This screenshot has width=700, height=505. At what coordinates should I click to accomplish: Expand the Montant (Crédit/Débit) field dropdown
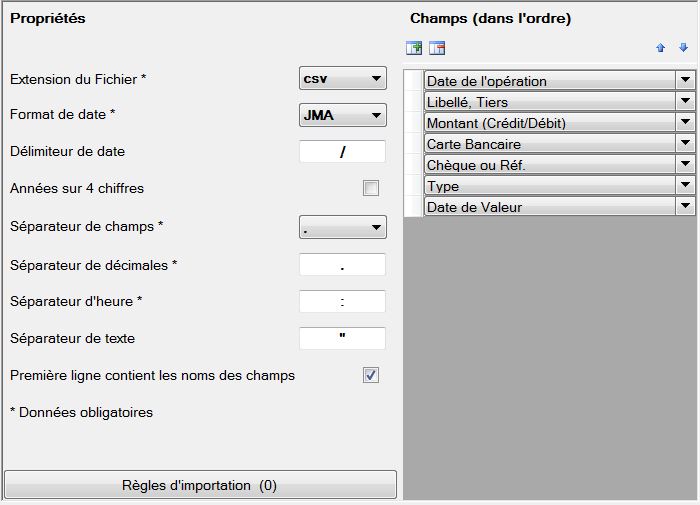click(685, 122)
